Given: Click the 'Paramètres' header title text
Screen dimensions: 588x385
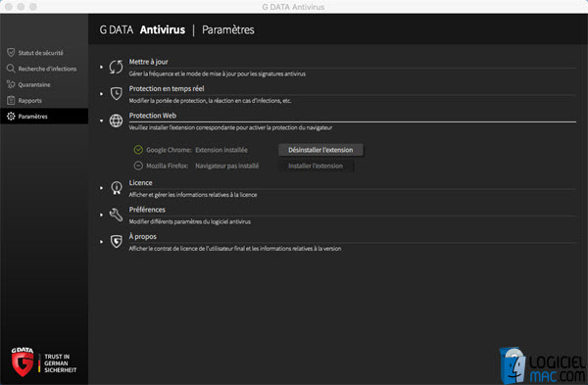Looking at the screenshot, I should (x=228, y=29).
